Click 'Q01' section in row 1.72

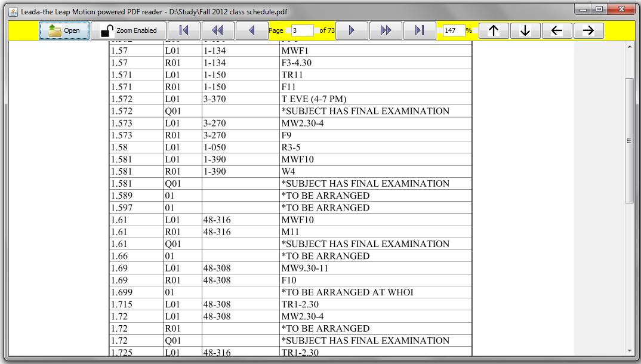pyautogui.click(x=173, y=341)
